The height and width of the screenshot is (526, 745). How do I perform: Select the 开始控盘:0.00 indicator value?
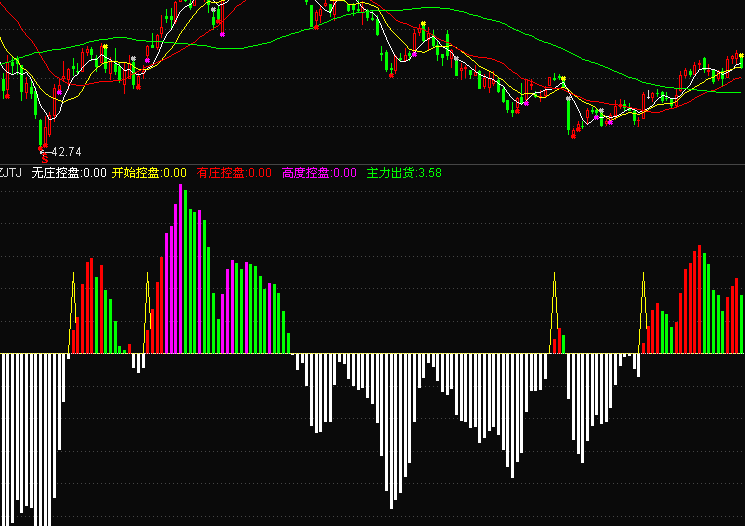tap(149, 173)
